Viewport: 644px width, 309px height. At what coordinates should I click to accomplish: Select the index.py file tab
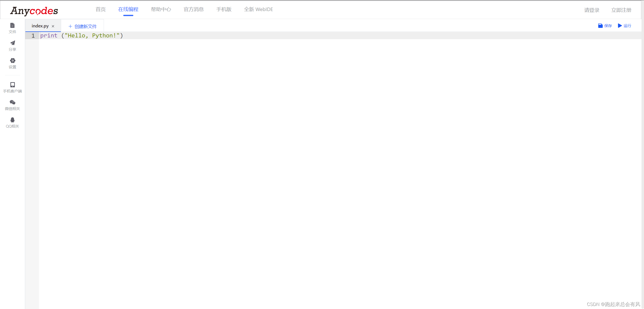(40, 26)
